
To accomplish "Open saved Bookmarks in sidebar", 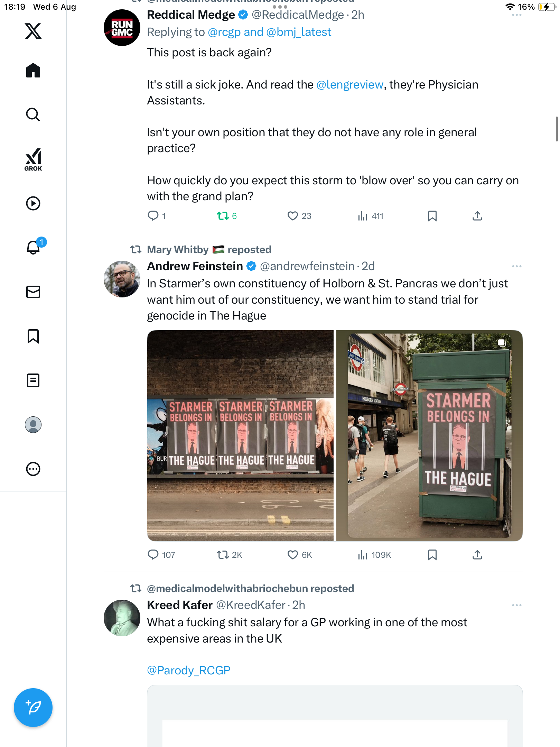I will tap(33, 336).
